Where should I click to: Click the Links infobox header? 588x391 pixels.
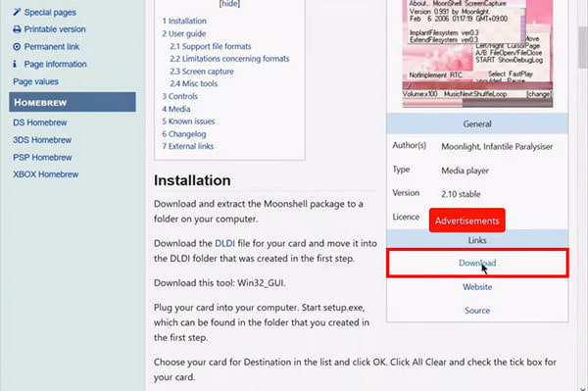point(477,240)
